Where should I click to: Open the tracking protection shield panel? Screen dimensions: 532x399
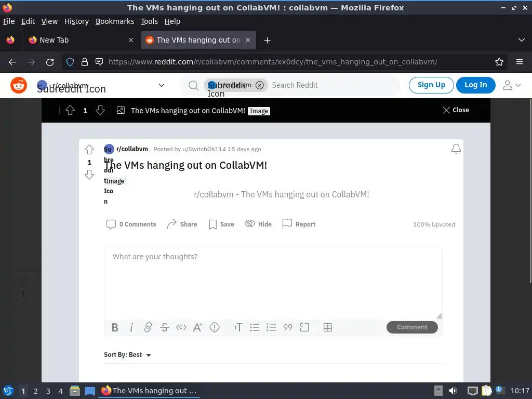[x=70, y=62]
